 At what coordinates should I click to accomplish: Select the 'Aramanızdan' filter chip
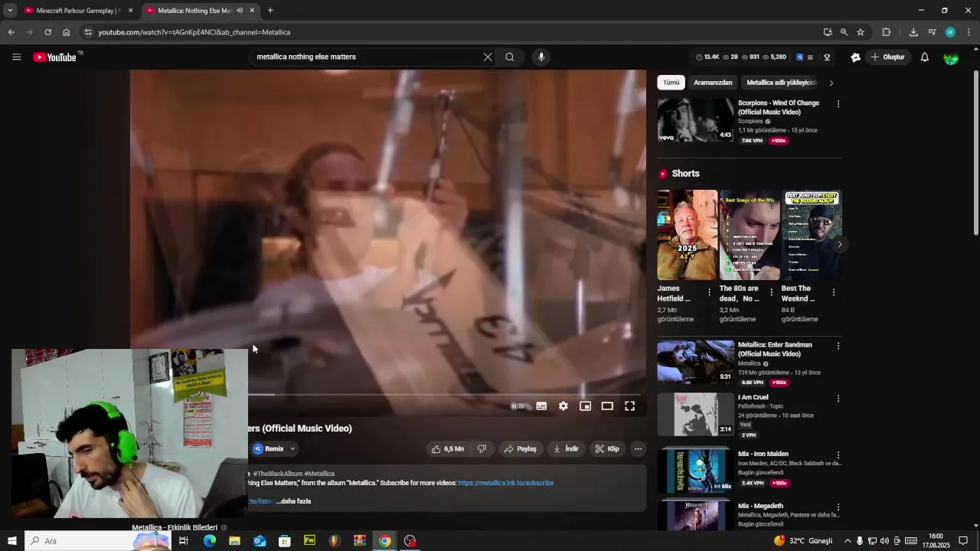click(713, 83)
